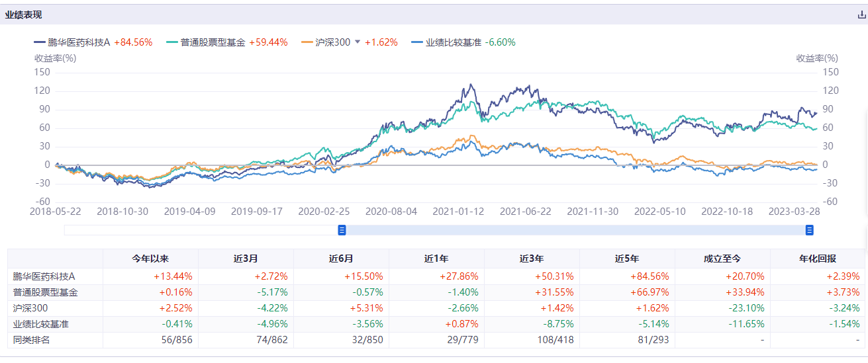The height and width of the screenshot is (363, 868).
Task: Click the right handle of the date range slider
Action: pos(809,230)
